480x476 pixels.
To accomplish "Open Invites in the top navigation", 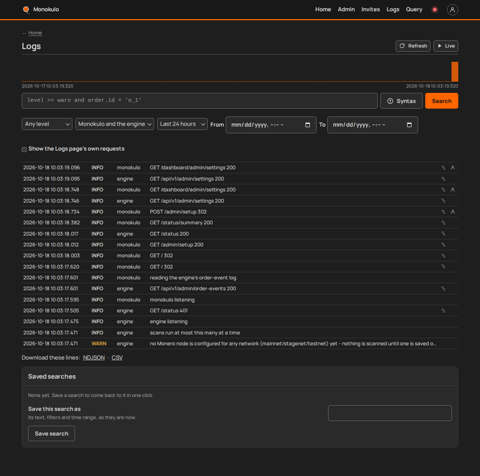I will (x=371, y=10).
